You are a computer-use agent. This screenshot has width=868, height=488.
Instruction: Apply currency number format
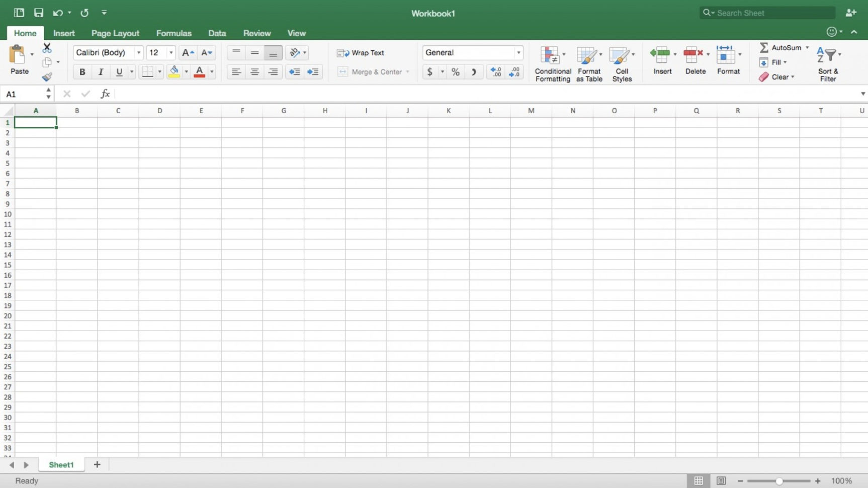point(430,71)
